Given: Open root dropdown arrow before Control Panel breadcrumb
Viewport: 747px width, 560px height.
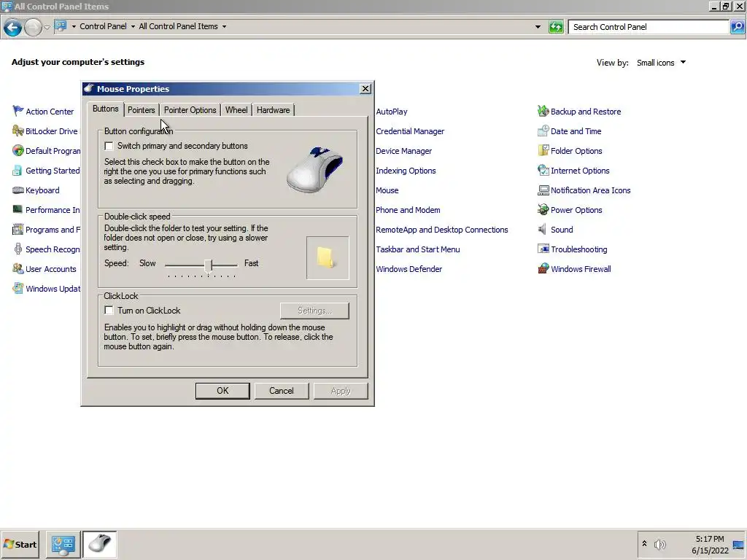Looking at the screenshot, I should [x=74, y=27].
